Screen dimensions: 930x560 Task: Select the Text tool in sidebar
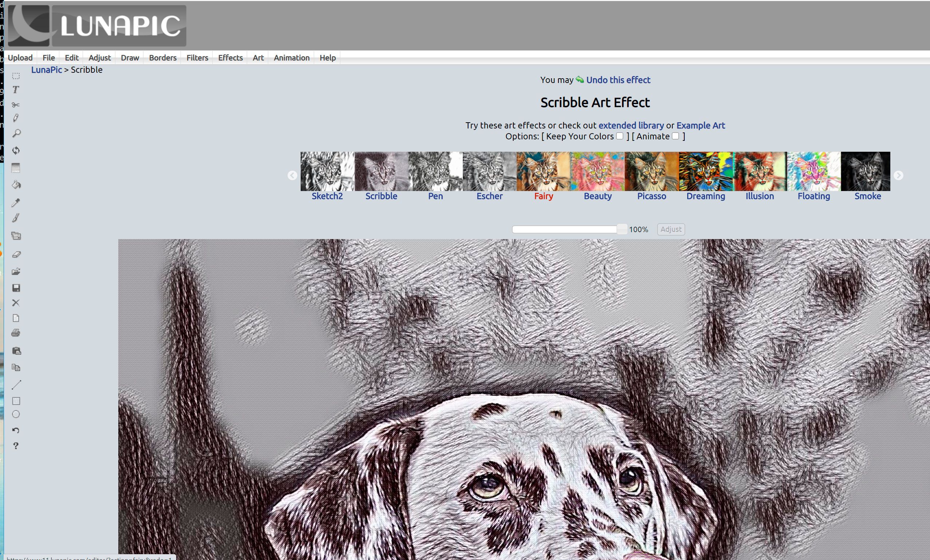(17, 90)
